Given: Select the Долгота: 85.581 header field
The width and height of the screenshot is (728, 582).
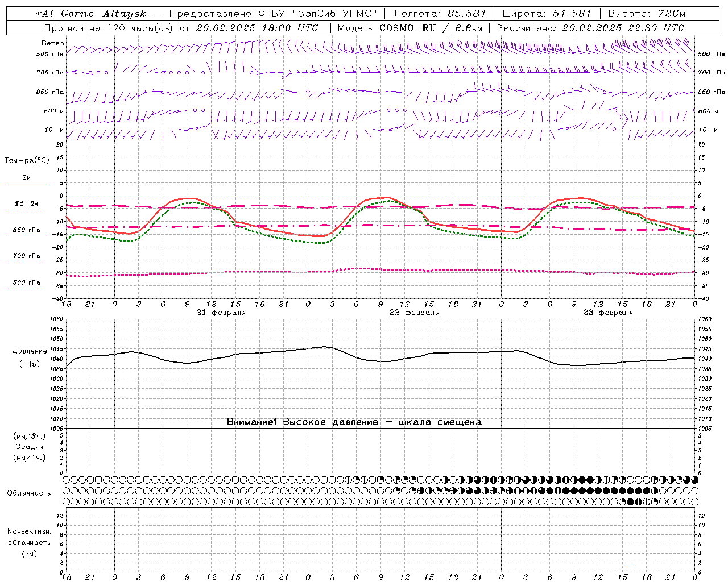Looking at the screenshot, I should (x=441, y=14).
